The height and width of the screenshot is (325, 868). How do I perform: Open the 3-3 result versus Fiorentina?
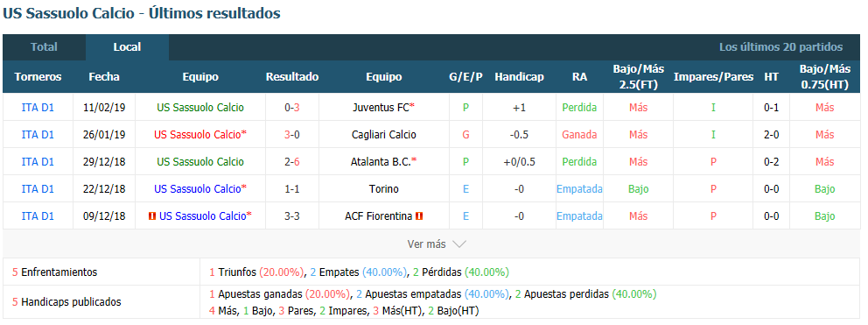tap(291, 216)
